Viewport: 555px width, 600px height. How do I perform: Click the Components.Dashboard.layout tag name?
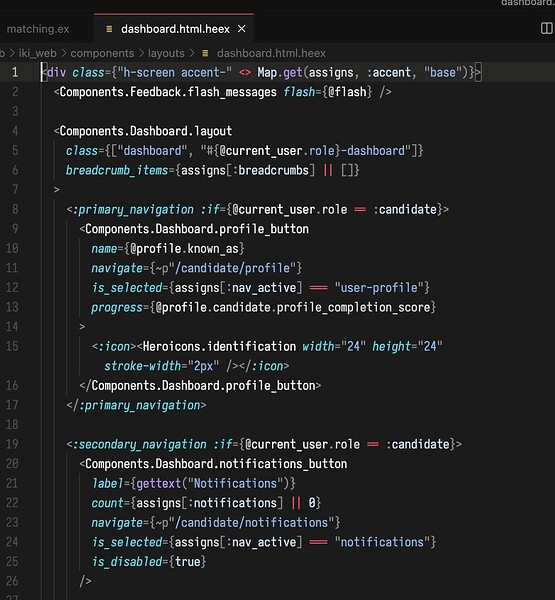[146, 131]
